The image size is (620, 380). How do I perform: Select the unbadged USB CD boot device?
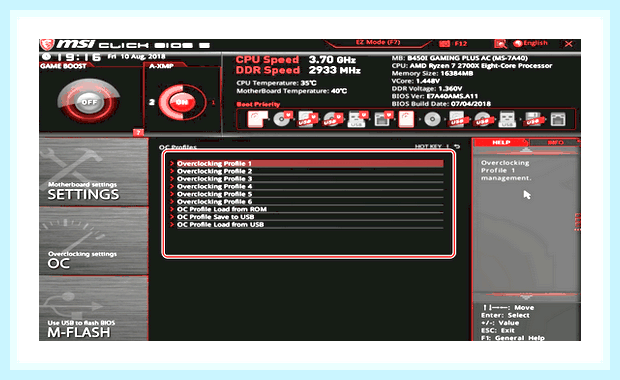tap(483, 119)
